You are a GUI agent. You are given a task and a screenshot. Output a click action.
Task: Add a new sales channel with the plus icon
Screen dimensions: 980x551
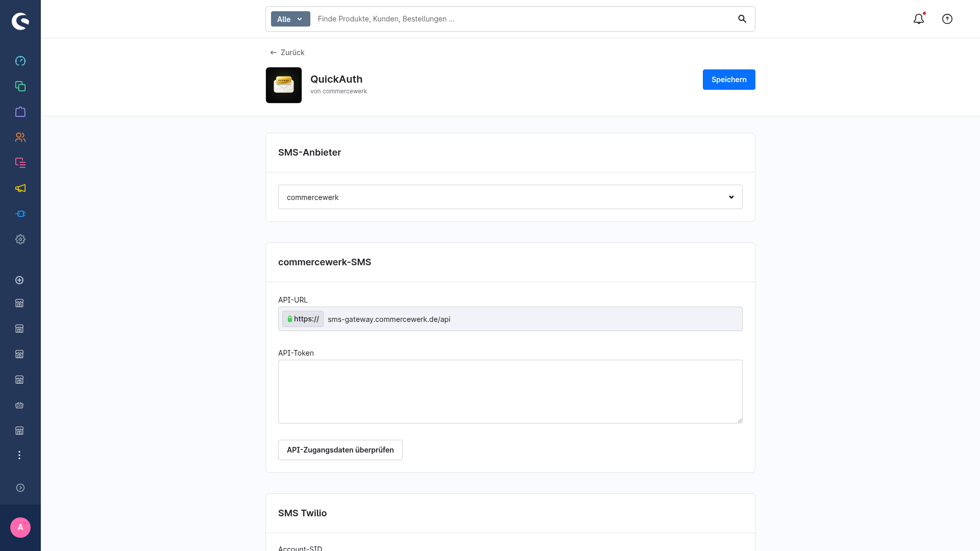19,280
